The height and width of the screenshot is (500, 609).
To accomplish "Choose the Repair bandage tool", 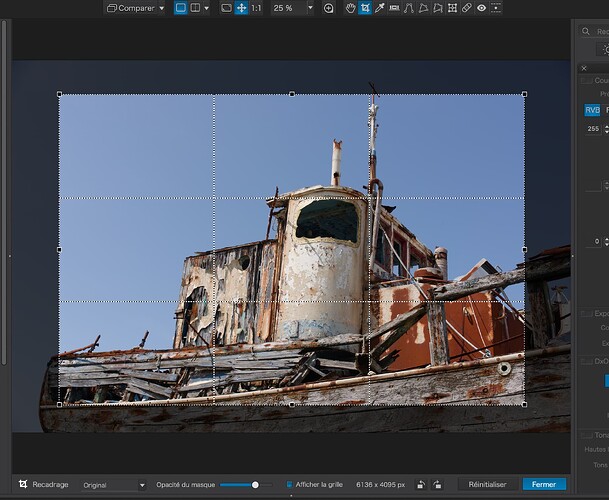I will pyautogui.click(x=466, y=8).
